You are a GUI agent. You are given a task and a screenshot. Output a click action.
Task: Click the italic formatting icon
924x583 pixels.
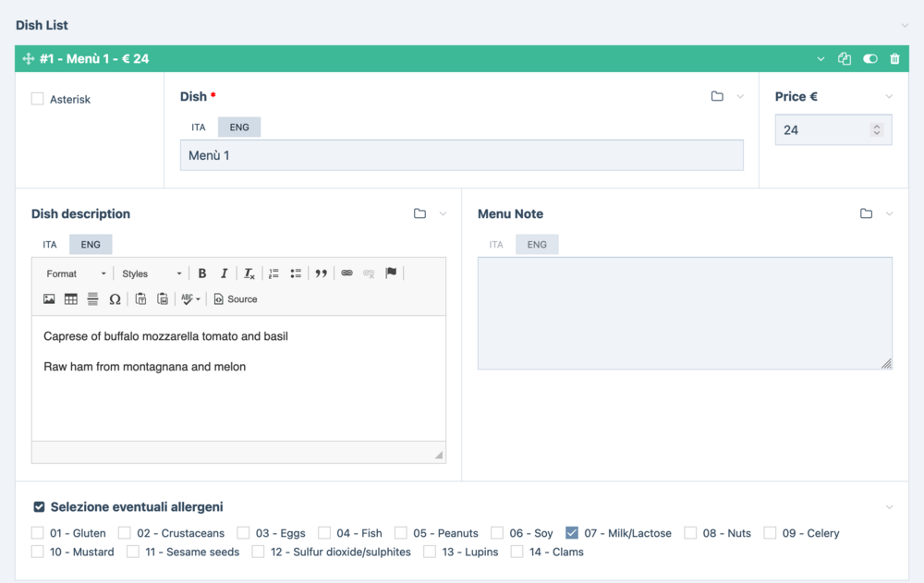tap(224, 273)
